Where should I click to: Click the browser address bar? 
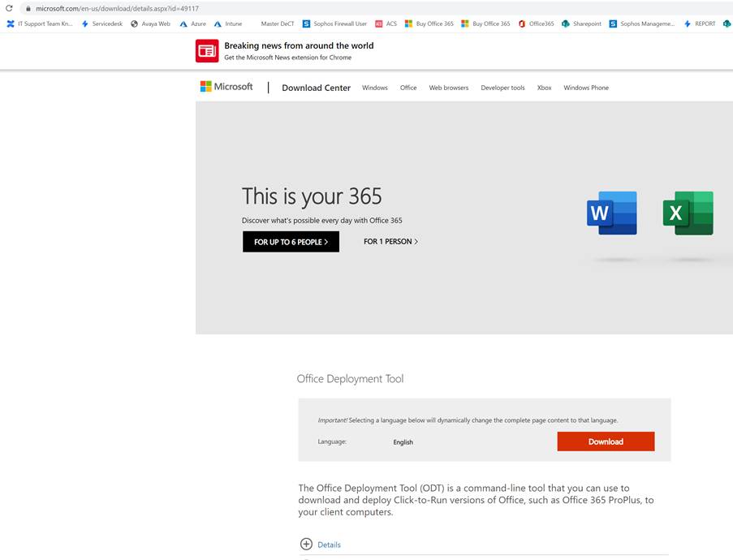122,7
